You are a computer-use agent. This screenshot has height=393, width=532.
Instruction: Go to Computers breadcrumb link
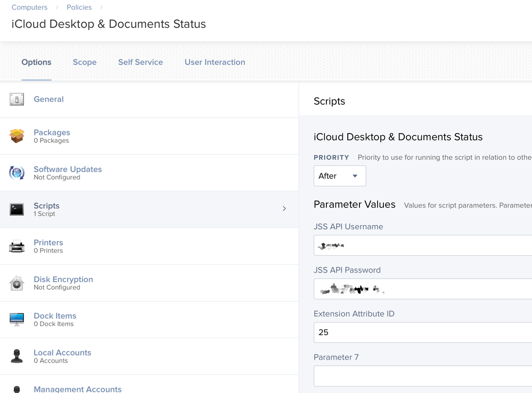(29, 7)
